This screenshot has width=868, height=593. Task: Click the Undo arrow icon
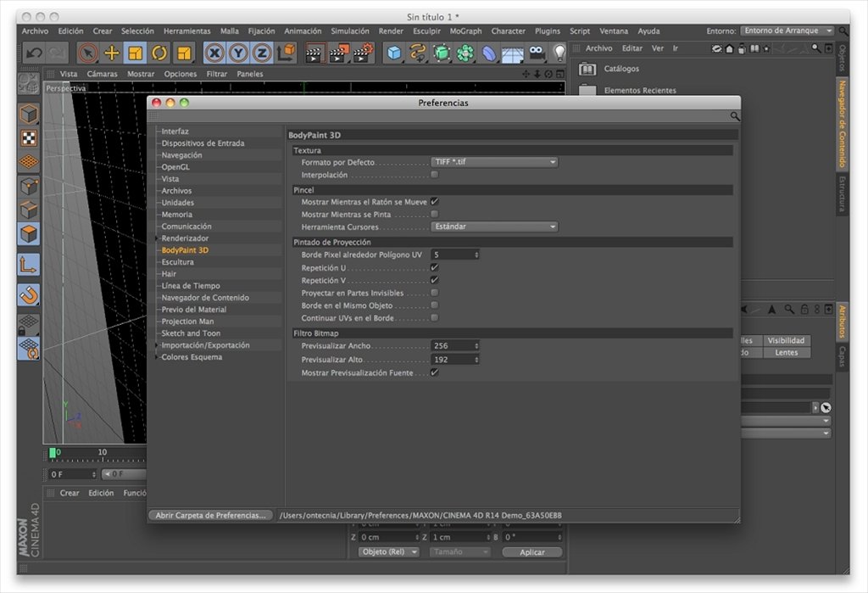[x=34, y=53]
